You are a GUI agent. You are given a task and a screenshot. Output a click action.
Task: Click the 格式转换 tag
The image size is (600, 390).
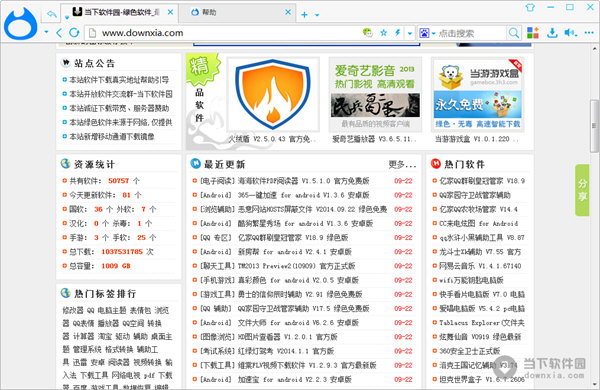coord(119,349)
